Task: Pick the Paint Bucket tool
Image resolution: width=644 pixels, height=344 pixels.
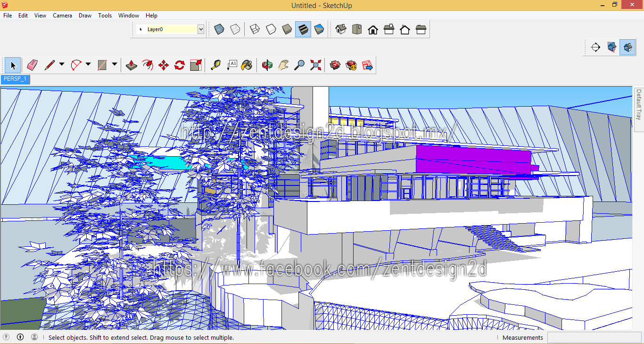Action: [247, 65]
